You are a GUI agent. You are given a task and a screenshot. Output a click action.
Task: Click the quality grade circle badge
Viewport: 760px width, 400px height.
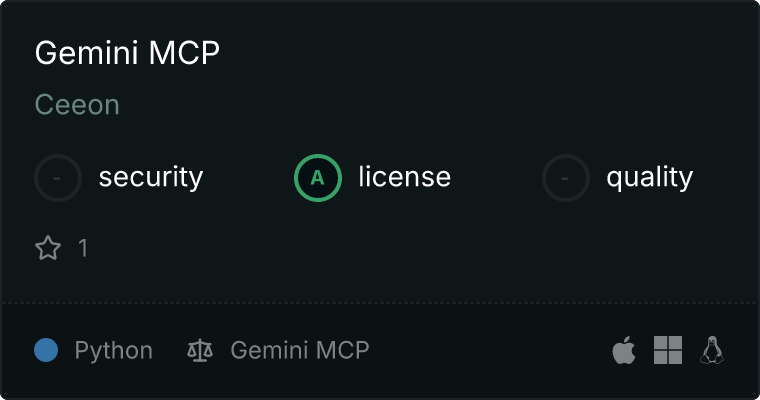coord(566,178)
